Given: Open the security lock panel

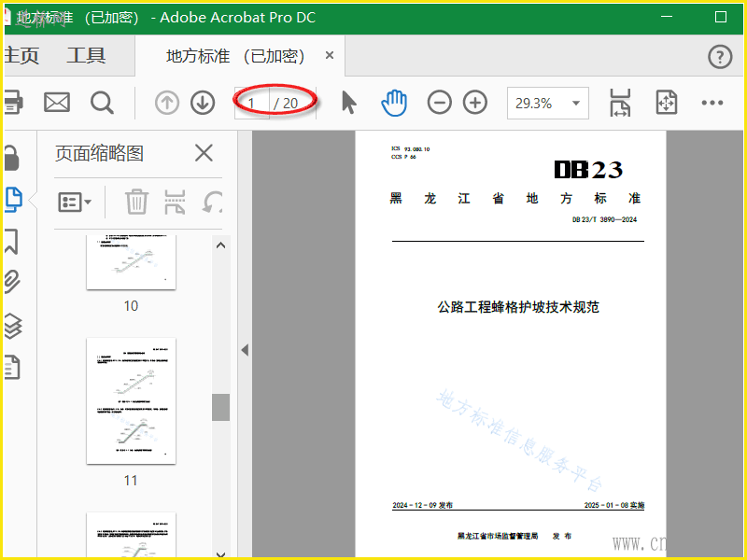Looking at the screenshot, I should [12, 158].
